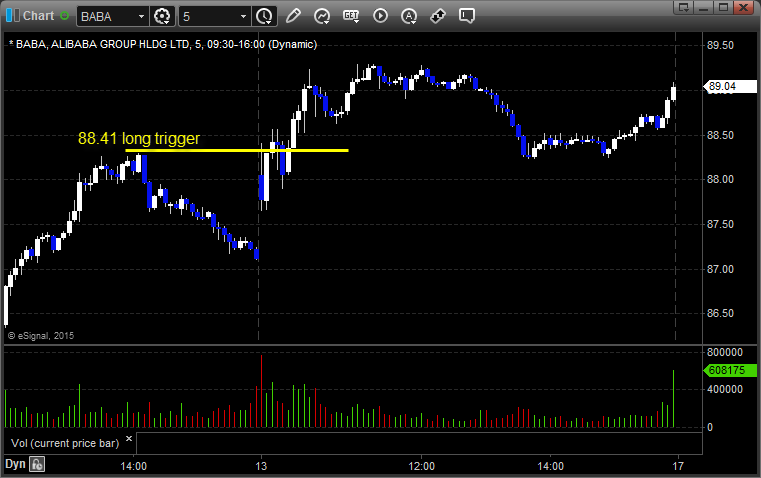
Task: Click the 86.50 price axis label
Action: coord(720,313)
